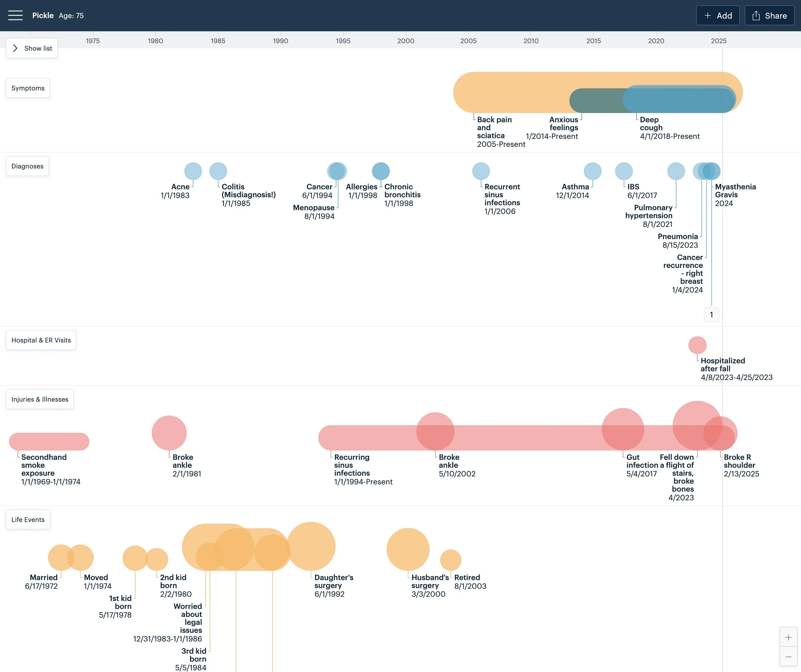801x672 pixels.
Task: Select the Secondhand smoke exposure bar
Action: [49, 441]
